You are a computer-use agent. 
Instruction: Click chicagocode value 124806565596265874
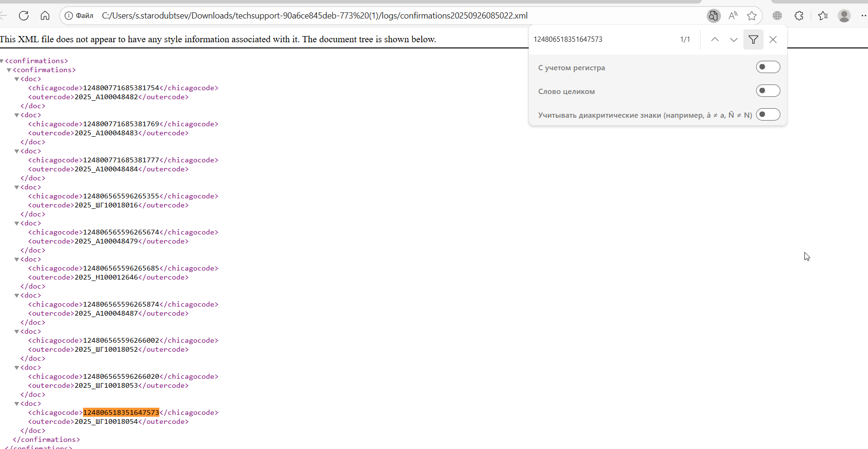click(x=121, y=304)
